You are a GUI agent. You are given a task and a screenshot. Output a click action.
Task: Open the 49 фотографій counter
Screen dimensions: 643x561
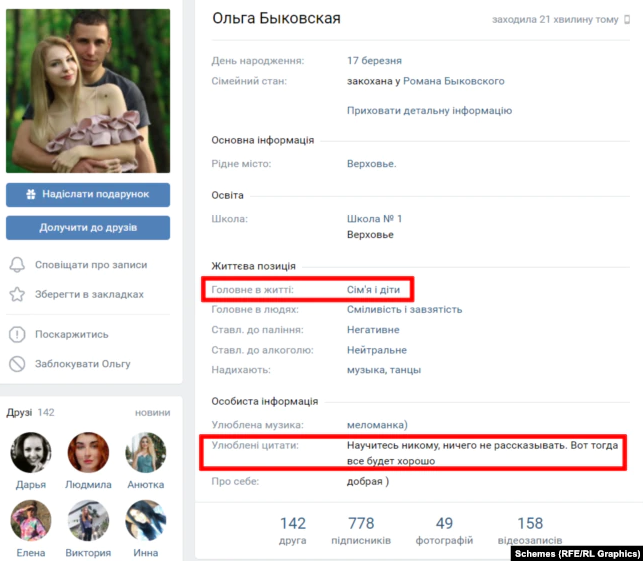click(x=444, y=530)
